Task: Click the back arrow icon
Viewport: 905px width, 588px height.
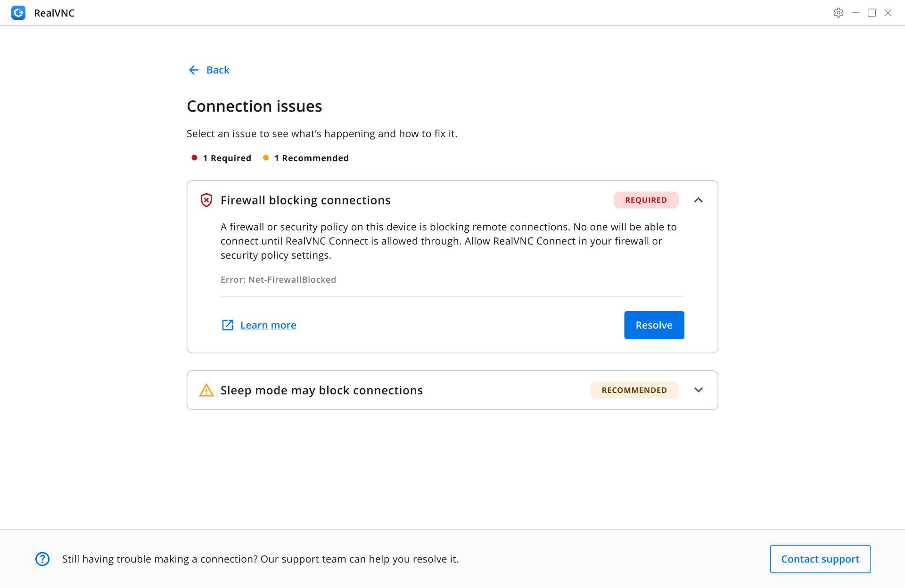Action: [x=194, y=70]
